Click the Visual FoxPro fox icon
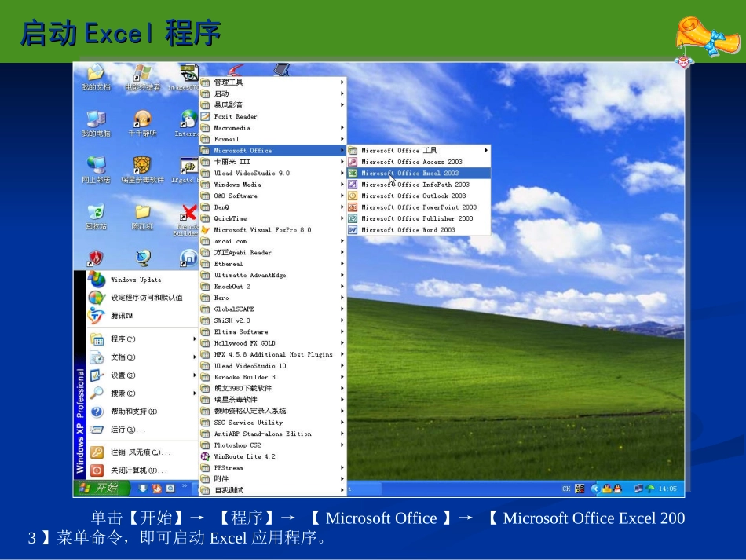Screen dimensions: 746x560 click(x=205, y=230)
